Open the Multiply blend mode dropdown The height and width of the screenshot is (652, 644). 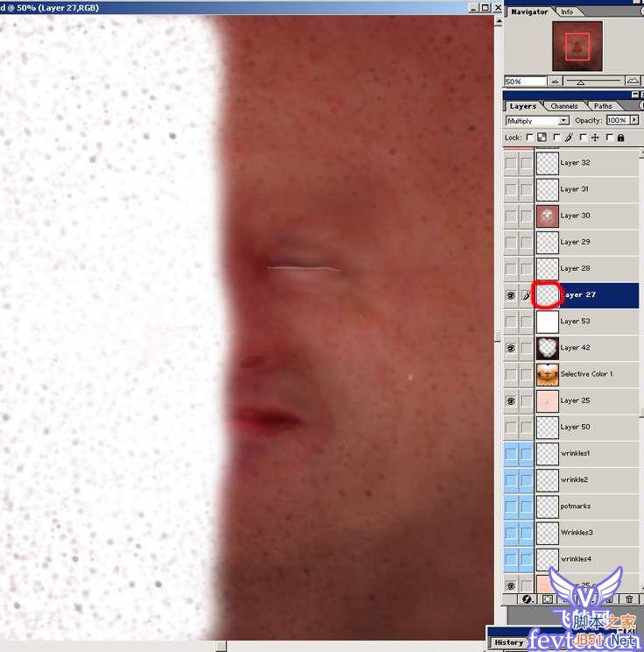click(x=563, y=121)
